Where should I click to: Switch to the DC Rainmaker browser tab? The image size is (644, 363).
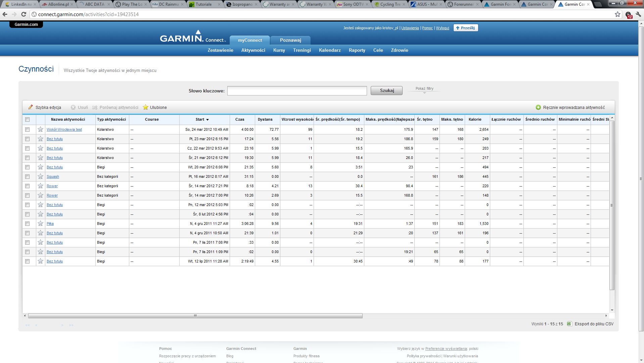(168, 4)
